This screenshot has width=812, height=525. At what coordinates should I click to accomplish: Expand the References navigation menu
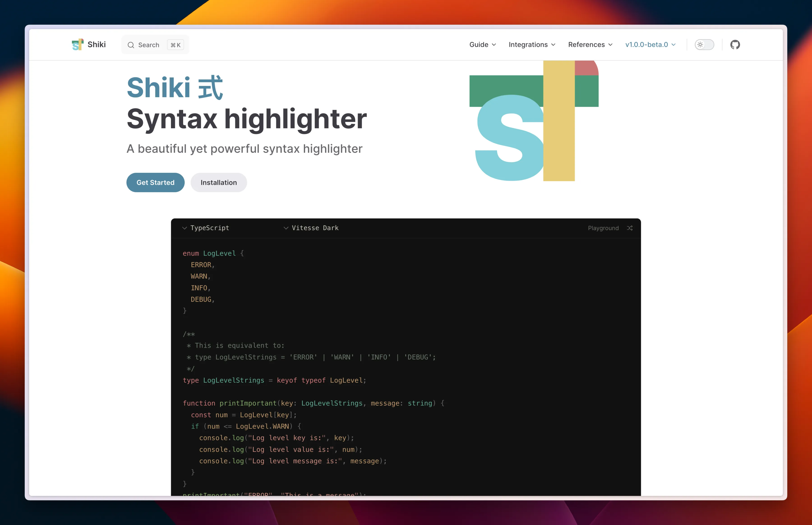(590, 45)
